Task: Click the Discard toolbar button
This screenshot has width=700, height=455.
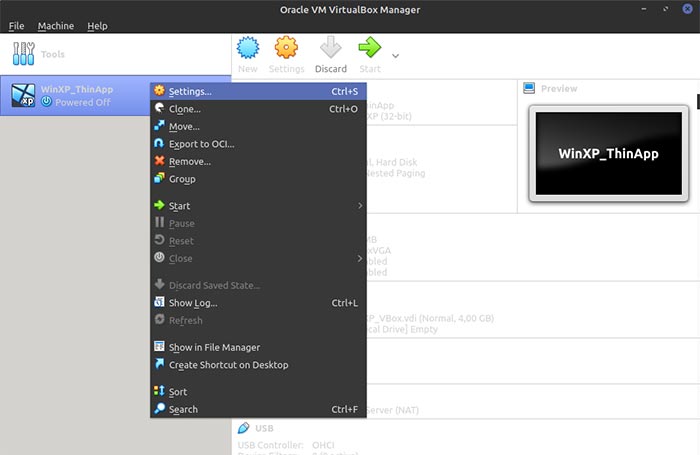Action: click(x=331, y=54)
